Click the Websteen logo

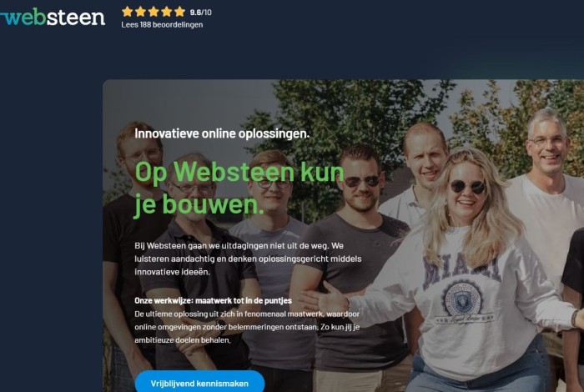52,18
